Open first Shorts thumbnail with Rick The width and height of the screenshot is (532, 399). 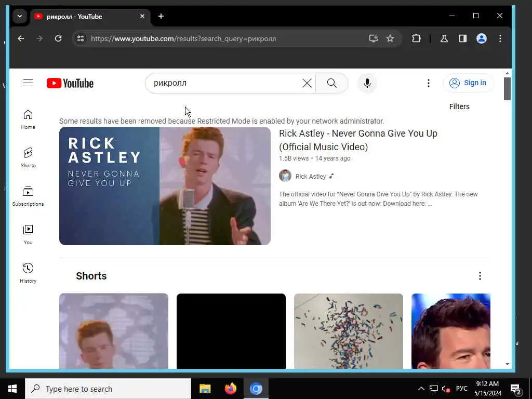point(114,331)
